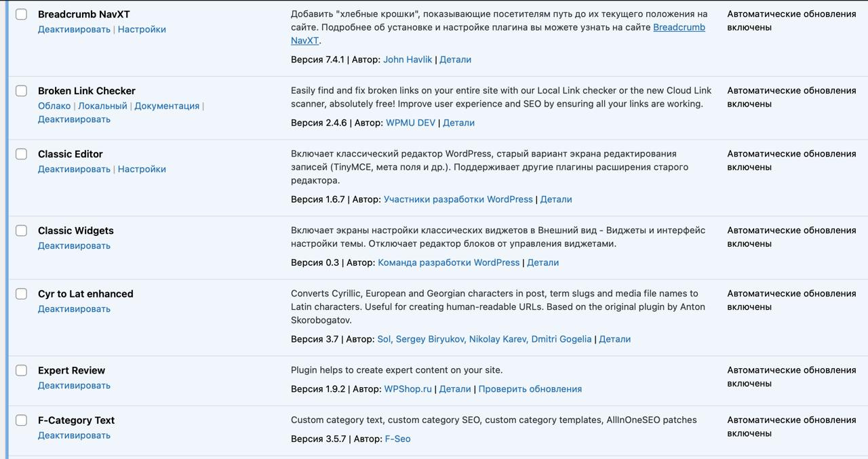Open the Classic Editor Настройки link

click(x=142, y=169)
